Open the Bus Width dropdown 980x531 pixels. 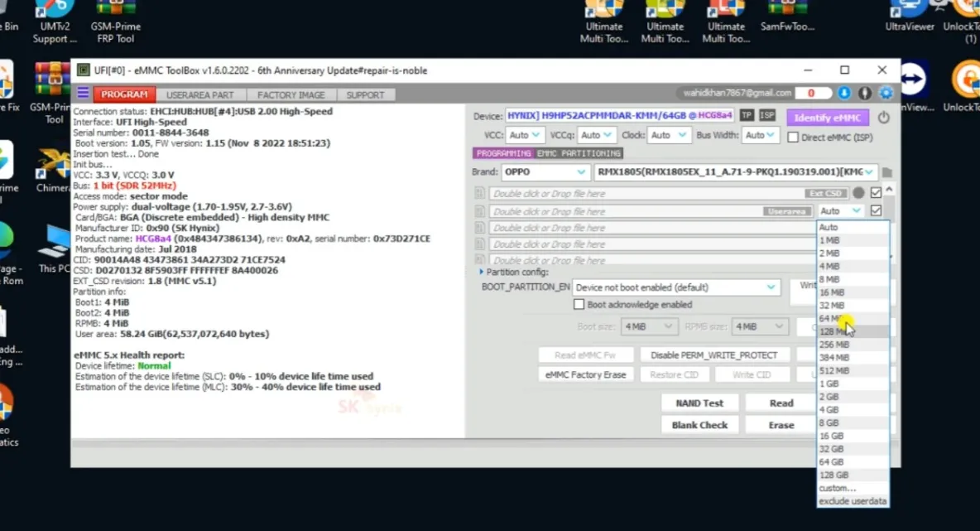coord(760,135)
